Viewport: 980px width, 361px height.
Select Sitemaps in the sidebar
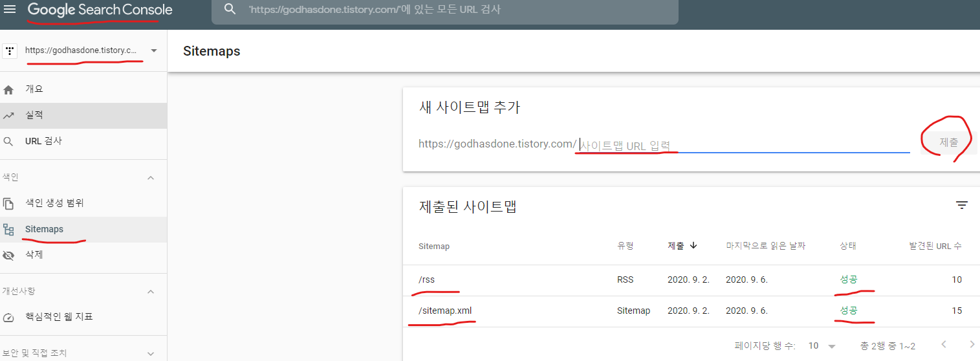[83, 229]
